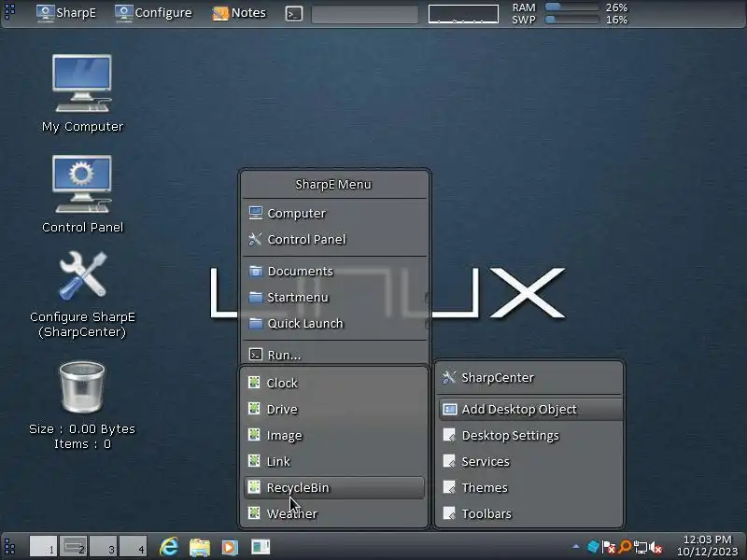The image size is (747, 560).
Task: Click the muted volume tray icon
Action: pyautogui.click(x=655, y=548)
